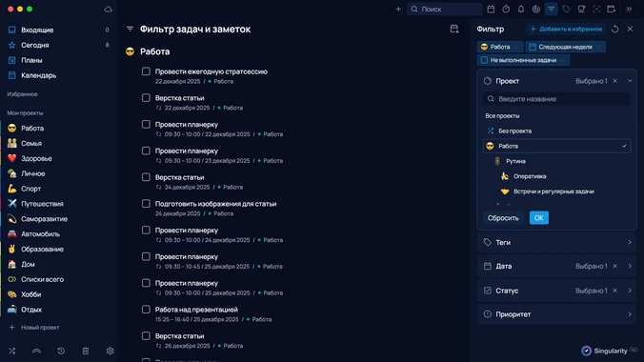Tick 'Подготовить изображения для статьи' checkbox
This screenshot has height=362, width=644.
click(146, 204)
